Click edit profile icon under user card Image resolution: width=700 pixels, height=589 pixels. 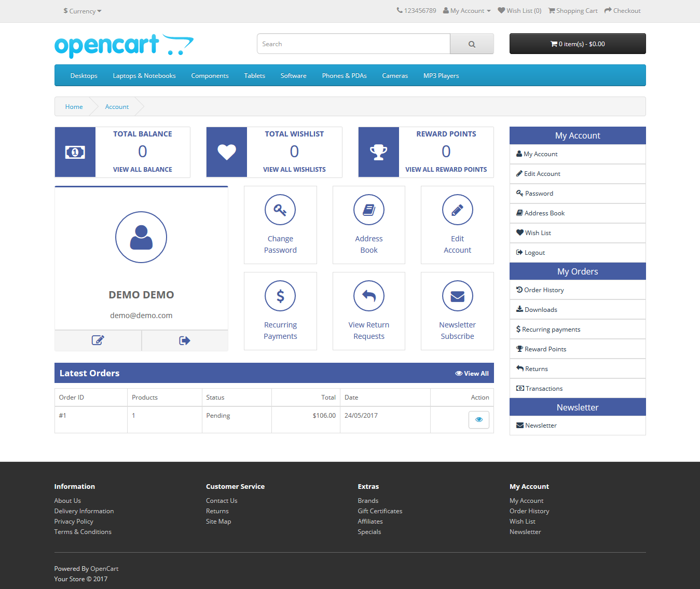click(98, 340)
